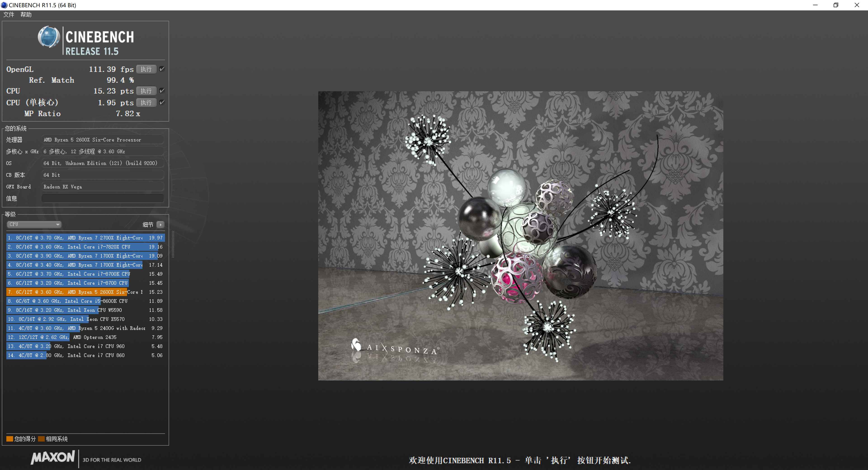Select ranking row 11 Ryzen 5 2400G
This screenshot has height=470, width=868.
(x=86, y=328)
